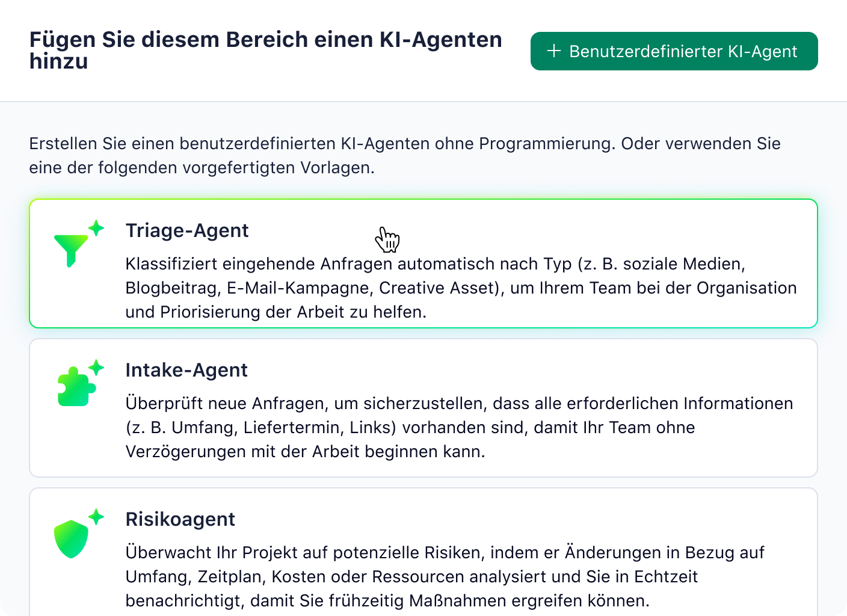Click the Benutzerdefinierter KI-Agent button

[x=674, y=51]
